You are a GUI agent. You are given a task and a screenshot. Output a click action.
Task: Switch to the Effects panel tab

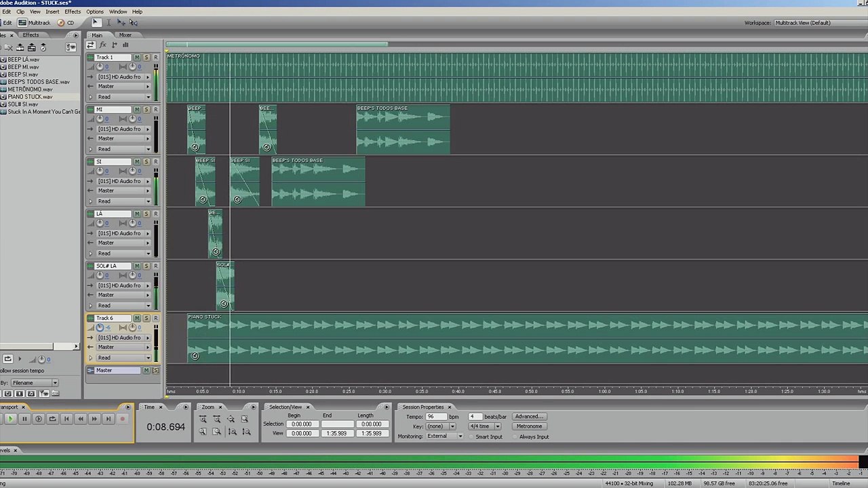(31, 35)
